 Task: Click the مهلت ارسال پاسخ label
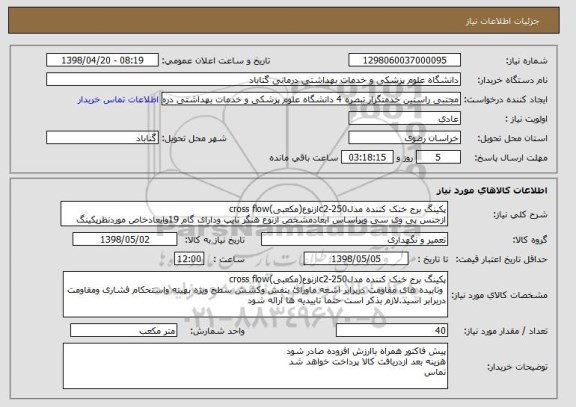(511, 158)
